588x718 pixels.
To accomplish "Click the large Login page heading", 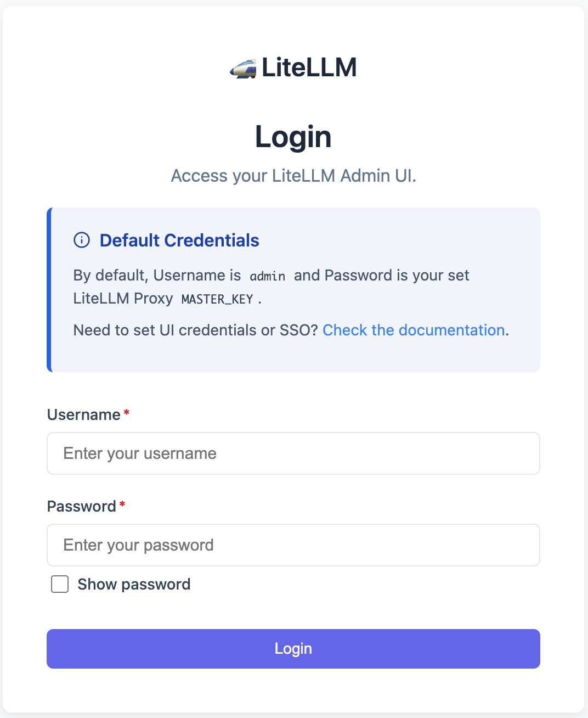I will tap(293, 137).
